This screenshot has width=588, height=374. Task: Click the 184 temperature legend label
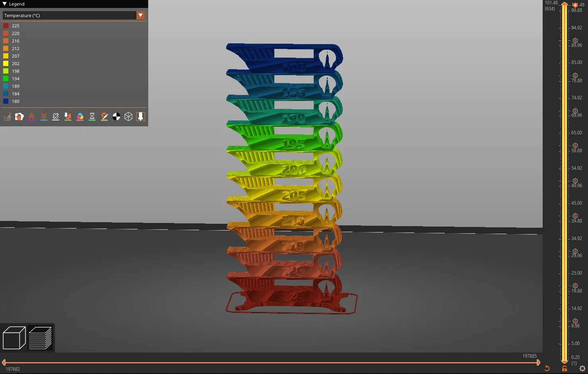[x=16, y=94]
